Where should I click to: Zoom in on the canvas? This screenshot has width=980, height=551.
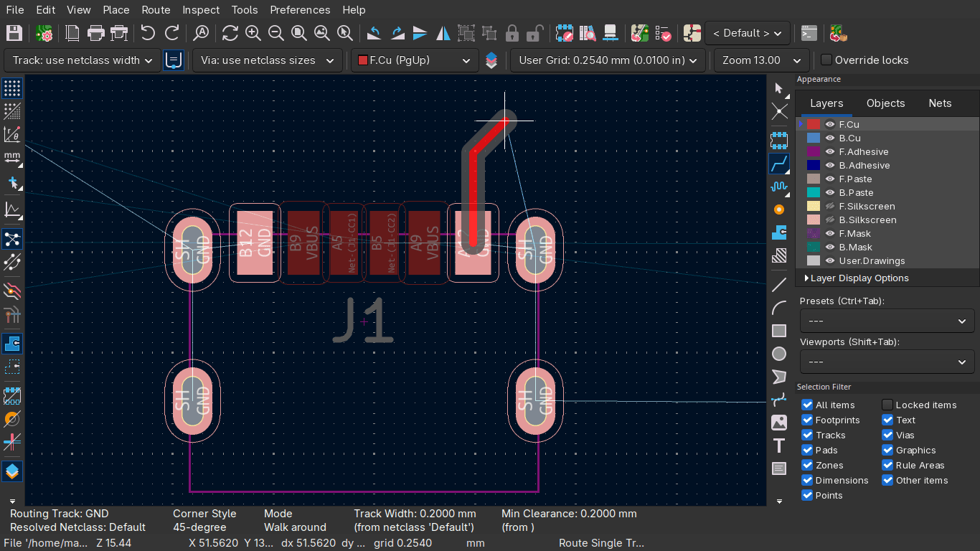[253, 33]
